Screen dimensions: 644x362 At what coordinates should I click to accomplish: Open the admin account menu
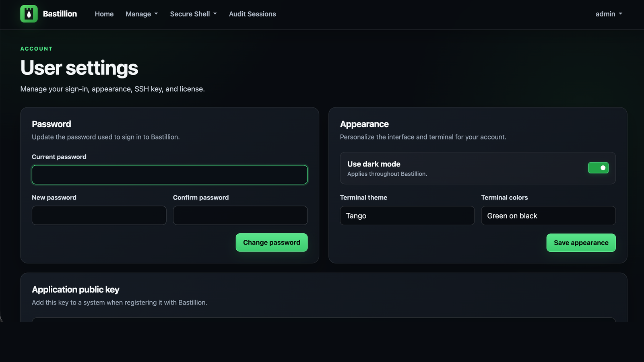[x=609, y=14]
